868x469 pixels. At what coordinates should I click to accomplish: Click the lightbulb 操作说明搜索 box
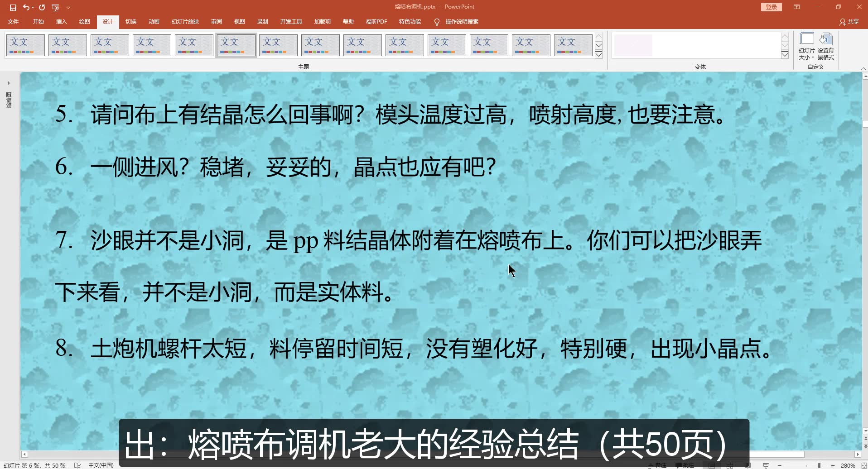(x=457, y=22)
